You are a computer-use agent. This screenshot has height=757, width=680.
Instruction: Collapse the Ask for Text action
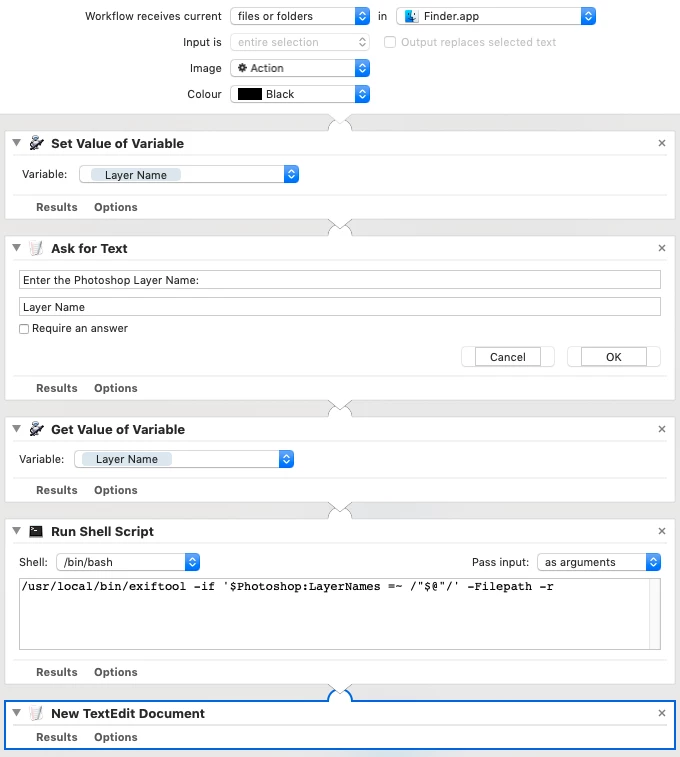tap(16, 248)
